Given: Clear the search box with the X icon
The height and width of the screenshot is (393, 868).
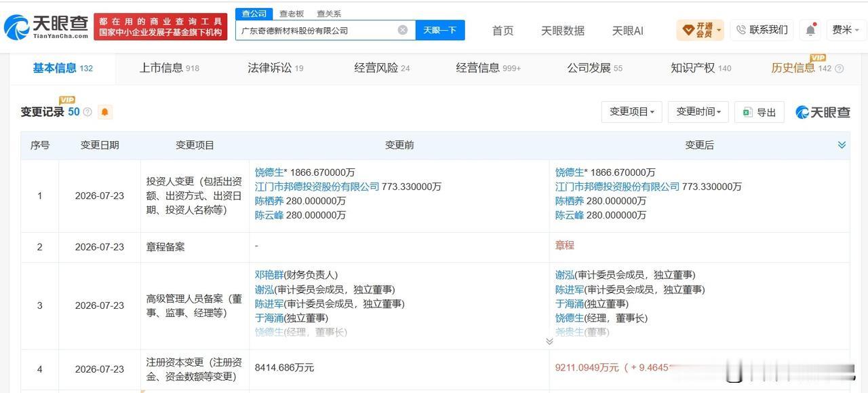Looking at the screenshot, I should 403,30.
